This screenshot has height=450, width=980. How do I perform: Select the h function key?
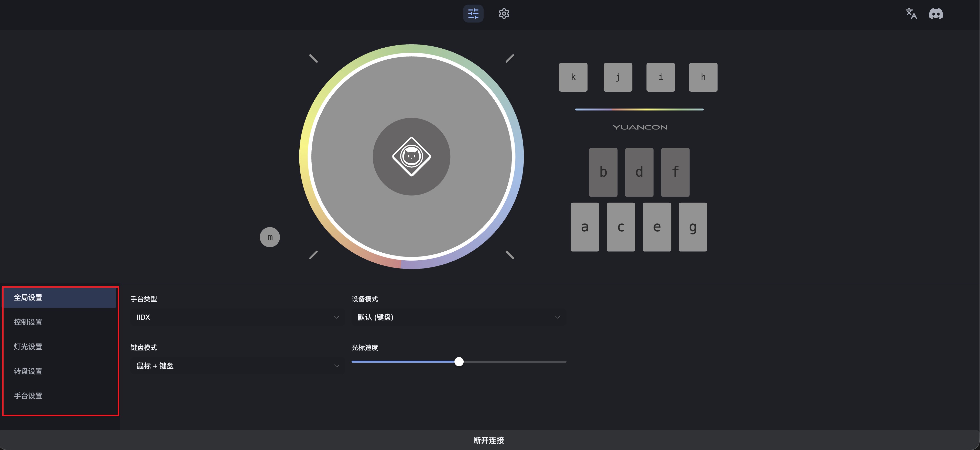[703, 77]
